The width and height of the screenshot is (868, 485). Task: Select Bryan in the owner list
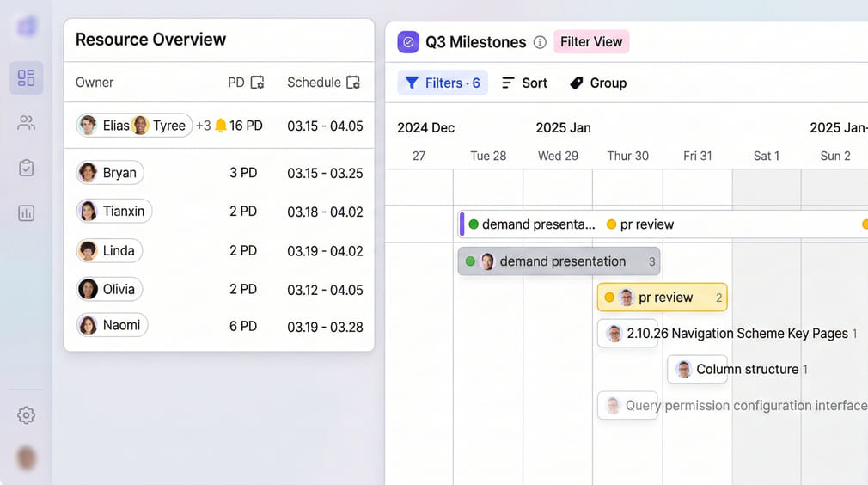110,173
